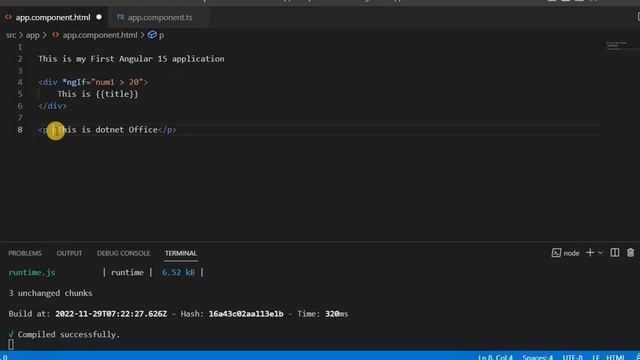Open the launch profile dropdown arrow

click(600, 253)
